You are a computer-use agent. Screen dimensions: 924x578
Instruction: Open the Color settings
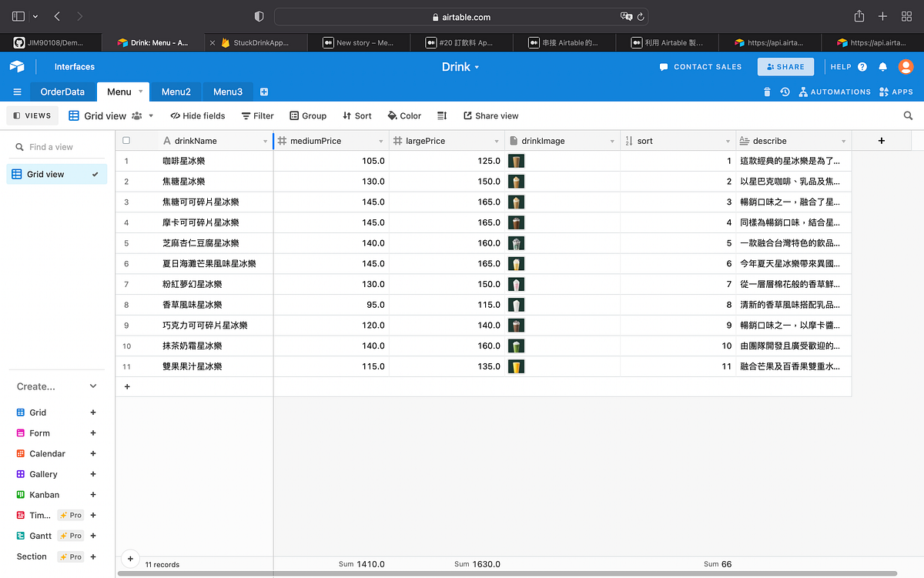pos(403,115)
